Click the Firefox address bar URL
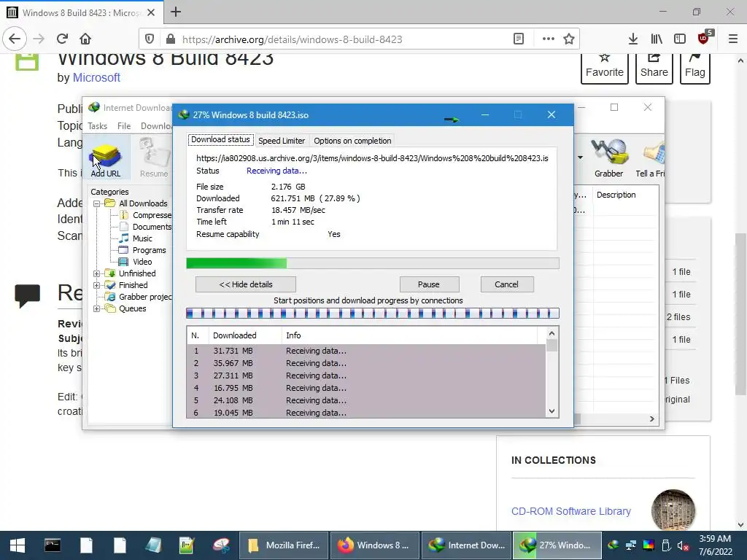 click(292, 39)
